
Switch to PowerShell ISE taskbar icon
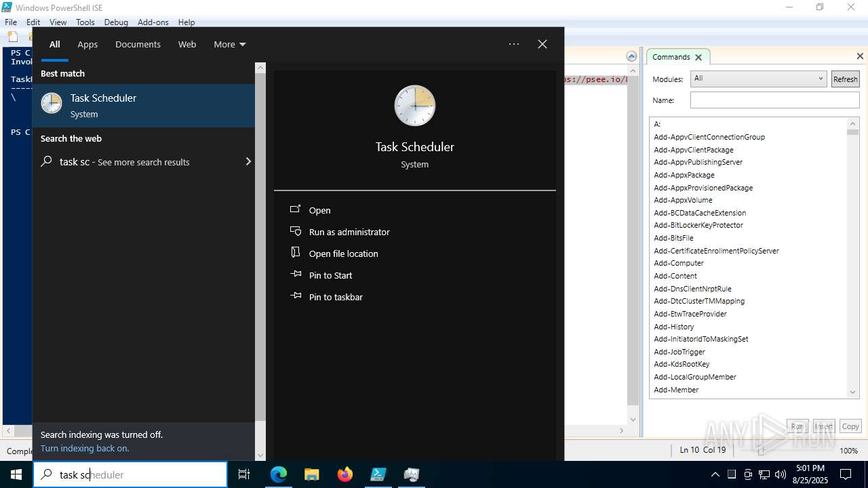pyautogui.click(x=378, y=474)
